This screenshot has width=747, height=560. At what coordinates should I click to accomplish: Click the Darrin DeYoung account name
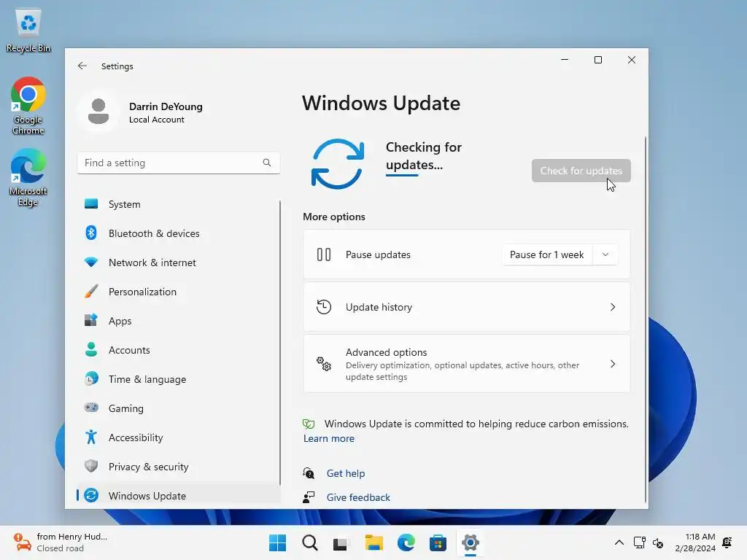pyautogui.click(x=166, y=106)
